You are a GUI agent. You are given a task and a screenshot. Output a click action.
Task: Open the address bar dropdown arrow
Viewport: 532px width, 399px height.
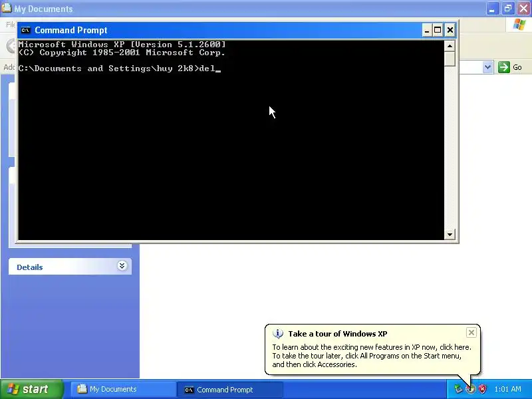(488, 67)
